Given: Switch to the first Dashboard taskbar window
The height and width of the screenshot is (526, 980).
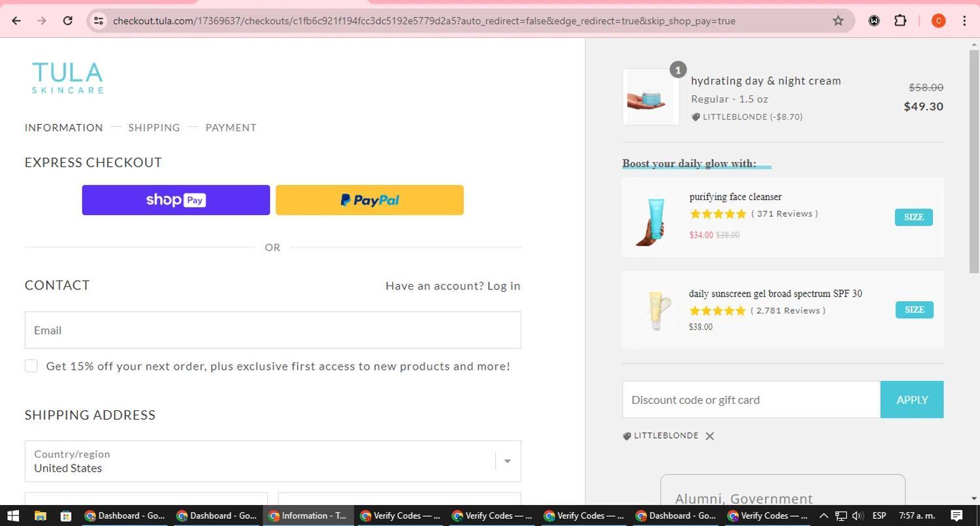Looking at the screenshot, I should click(125, 516).
